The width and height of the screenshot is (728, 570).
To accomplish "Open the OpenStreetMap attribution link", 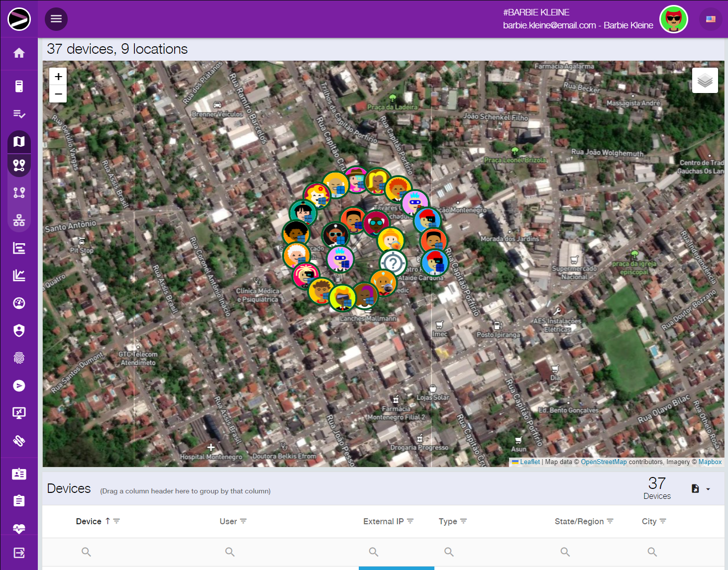I will (603, 462).
